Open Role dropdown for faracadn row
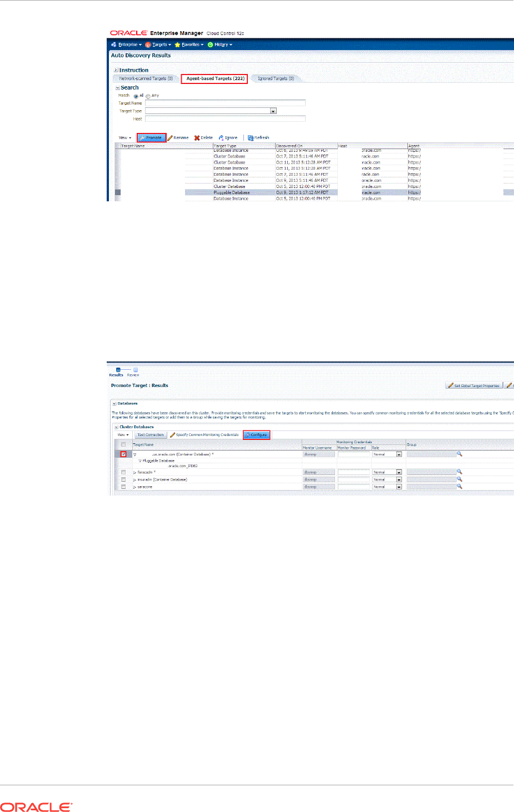This screenshot has width=514, height=812. [398, 472]
